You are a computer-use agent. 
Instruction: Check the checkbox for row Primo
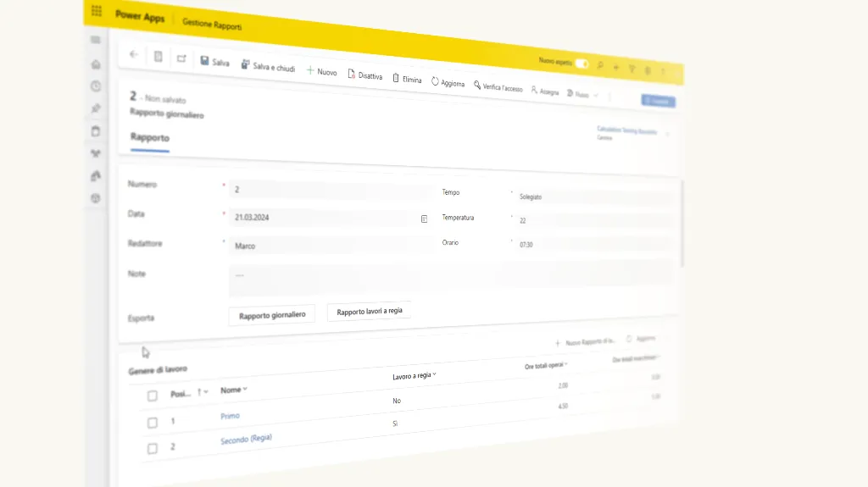(153, 423)
